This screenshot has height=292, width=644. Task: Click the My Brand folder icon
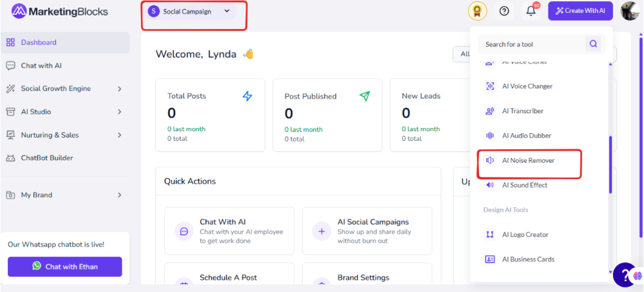[11, 195]
